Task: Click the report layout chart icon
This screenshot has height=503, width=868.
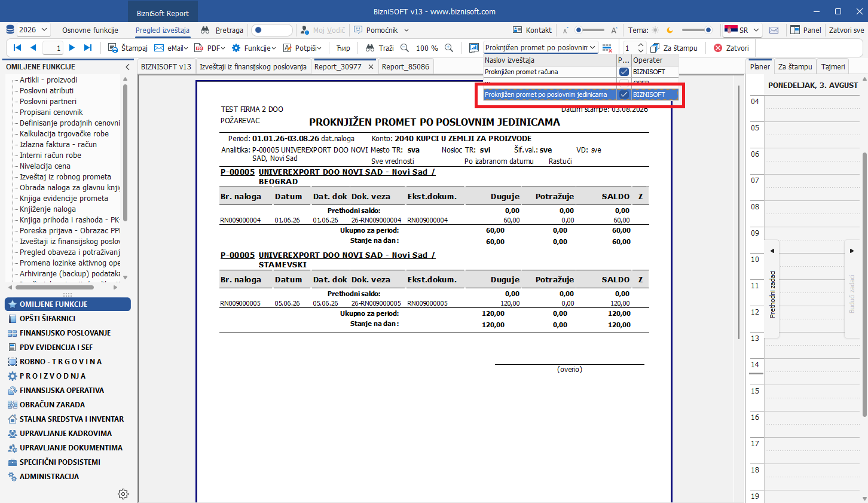Action: pos(474,48)
